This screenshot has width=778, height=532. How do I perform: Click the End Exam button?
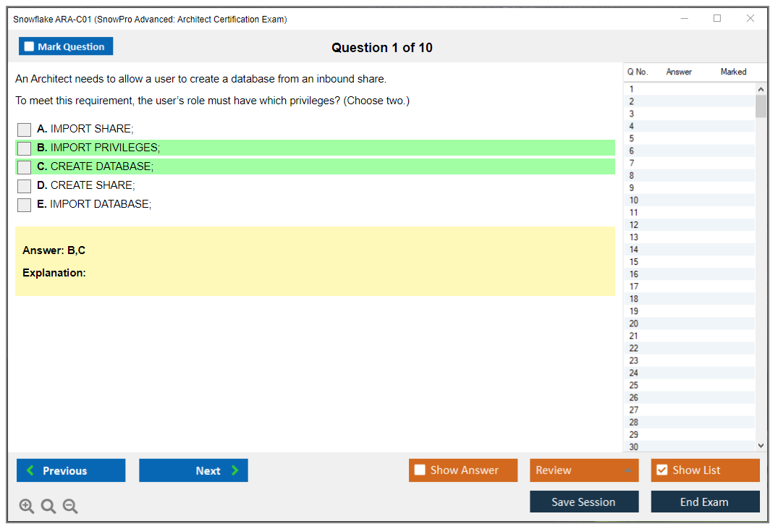pos(704,502)
